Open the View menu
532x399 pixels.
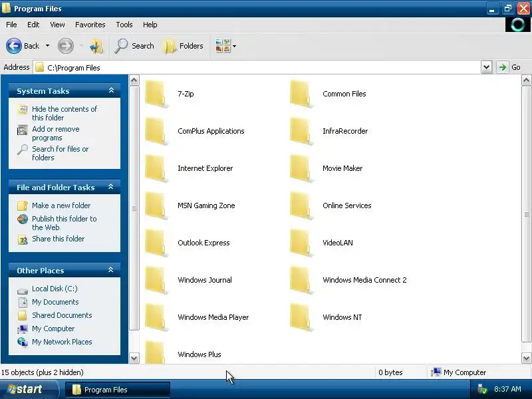[57, 25]
